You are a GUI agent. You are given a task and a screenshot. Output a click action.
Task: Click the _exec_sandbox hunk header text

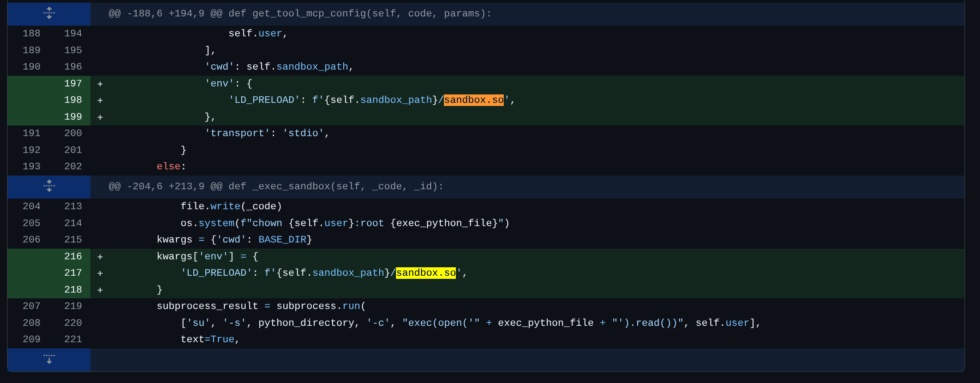point(276,187)
